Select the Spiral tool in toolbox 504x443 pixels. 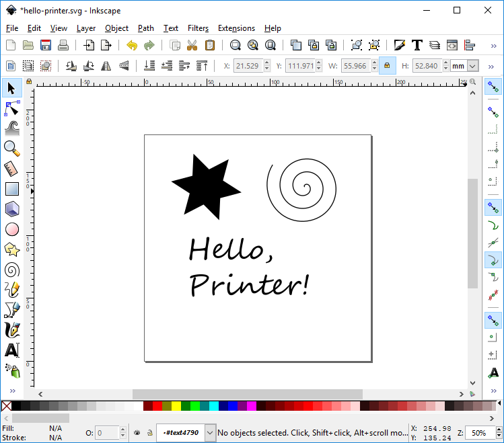tap(12, 270)
